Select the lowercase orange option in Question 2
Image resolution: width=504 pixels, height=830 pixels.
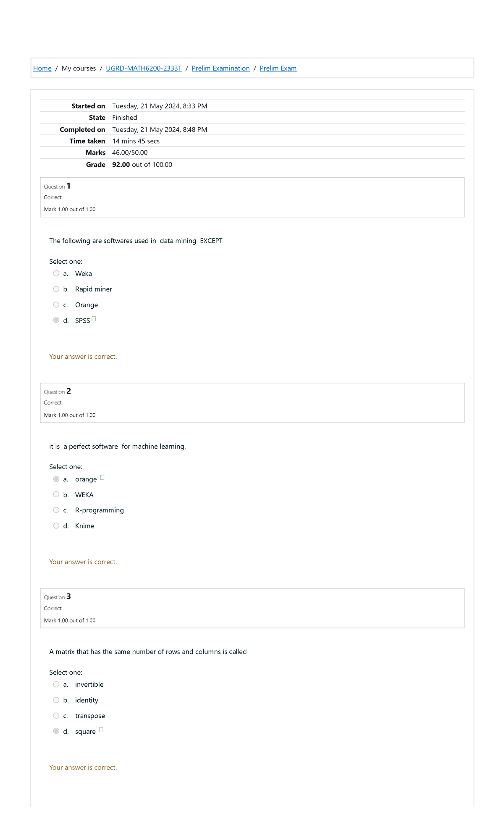pyautogui.click(x=56, y=479)
